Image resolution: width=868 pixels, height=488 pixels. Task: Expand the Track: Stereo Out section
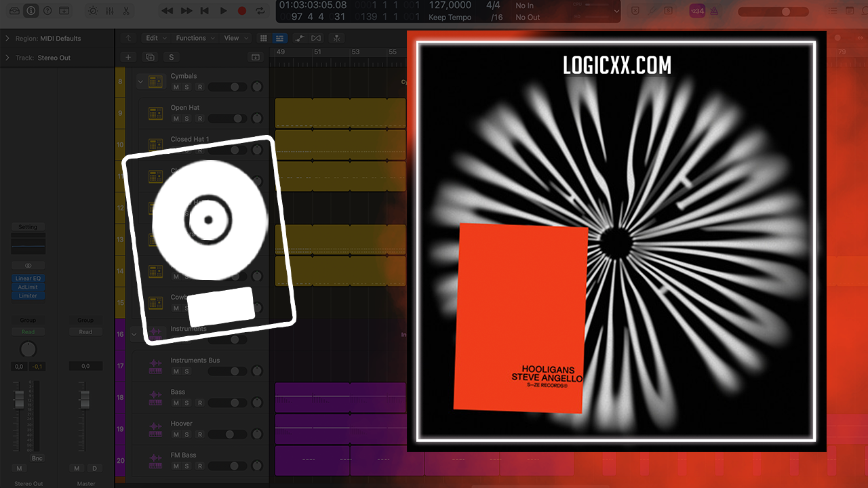tap(7, 58)
